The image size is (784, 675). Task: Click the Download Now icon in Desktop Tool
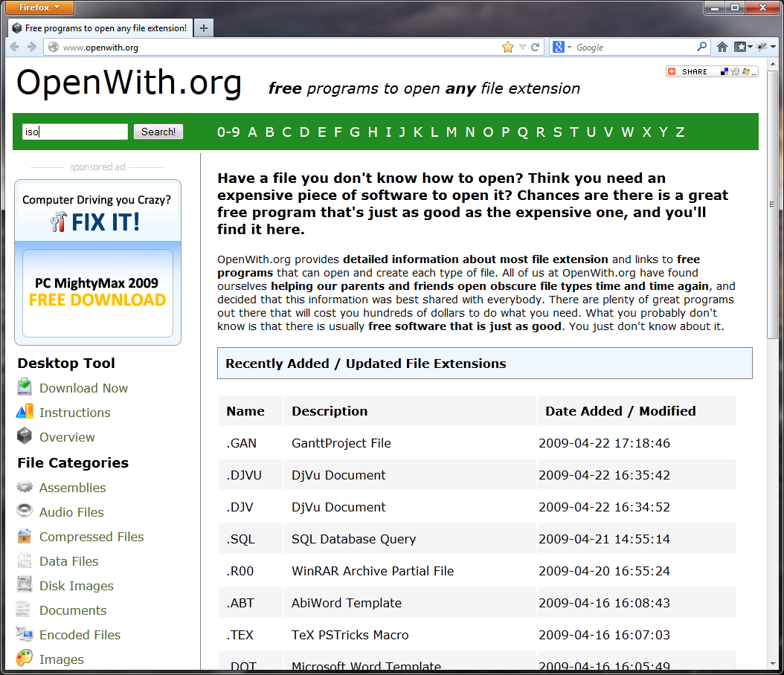tap(25, 387)
